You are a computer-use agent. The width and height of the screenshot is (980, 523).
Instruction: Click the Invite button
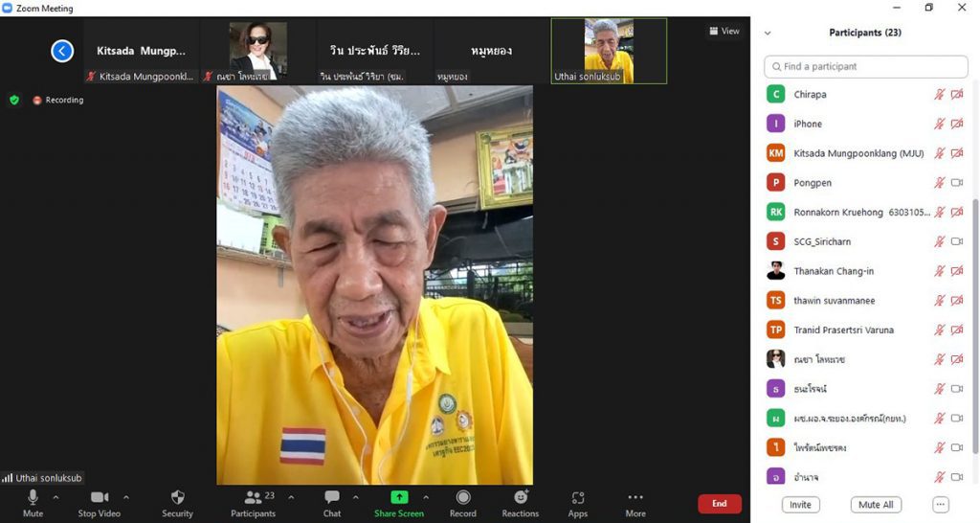point(800,505)
